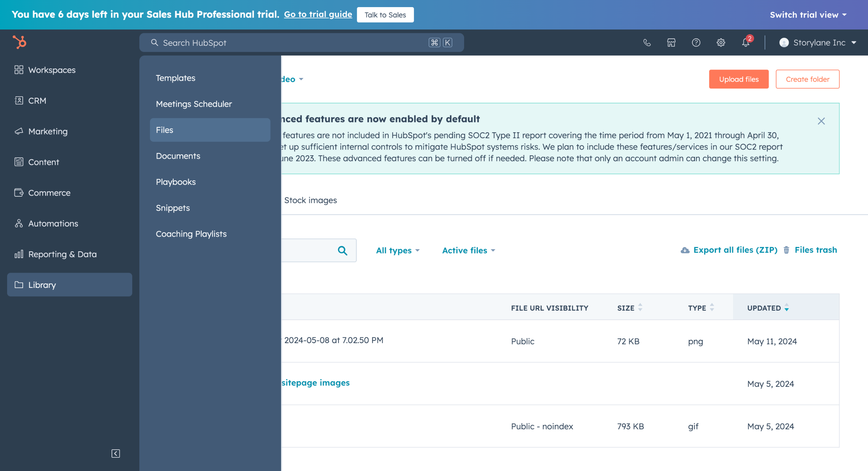Open the Automations sidebar menu
This screenshot has width=868, height=471.
[x=70, y=223]
